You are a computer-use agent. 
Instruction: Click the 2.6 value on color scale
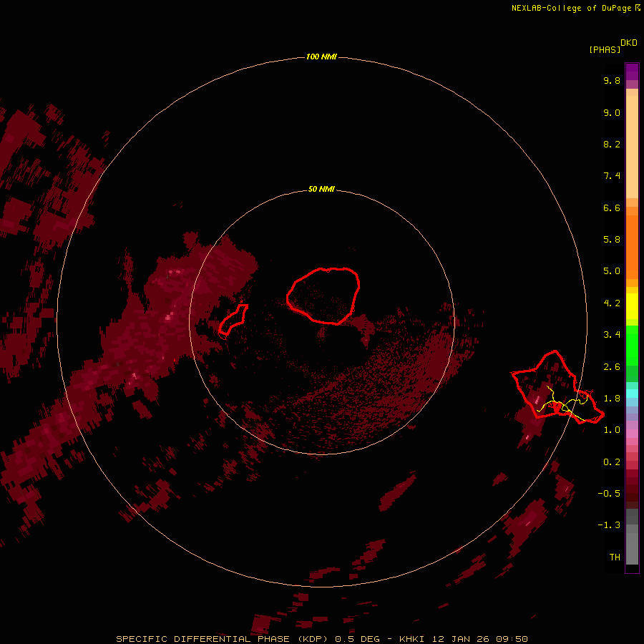(612, 367)
